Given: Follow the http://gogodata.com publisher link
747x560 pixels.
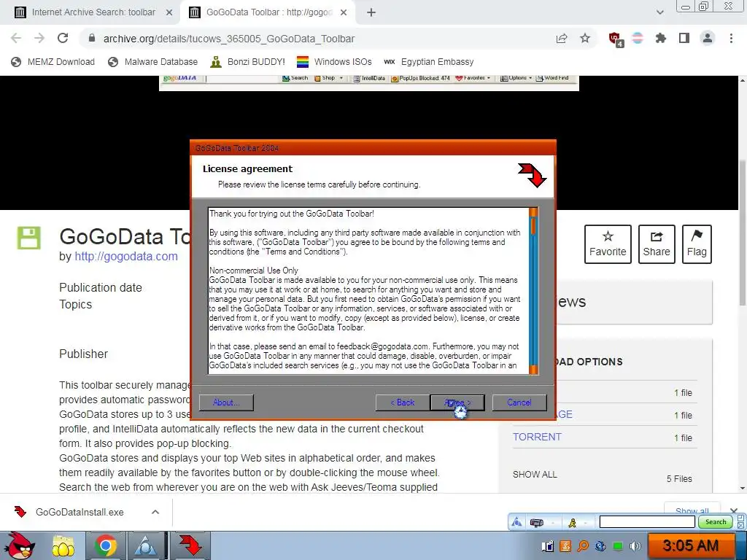Looking at the screenshot, I should (125, 256).
